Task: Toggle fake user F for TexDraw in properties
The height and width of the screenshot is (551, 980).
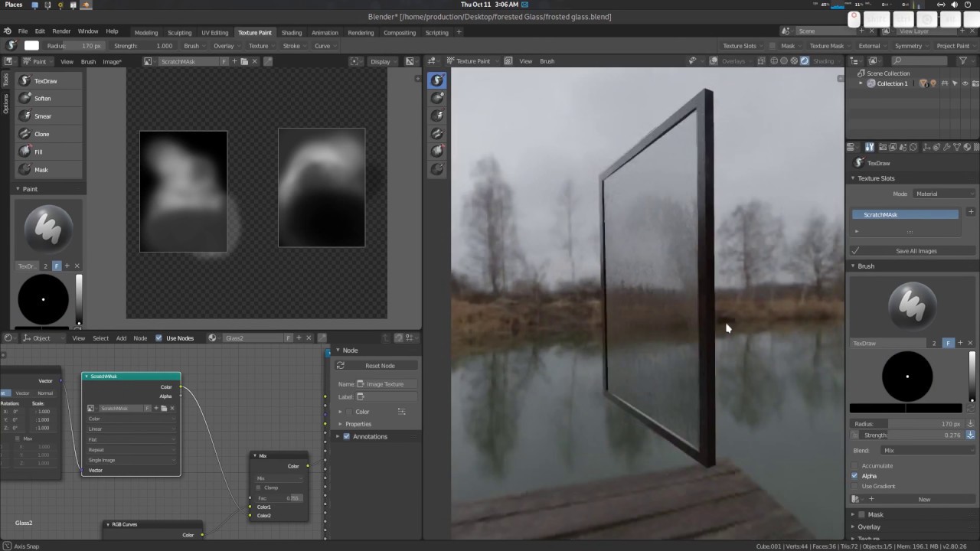Action: tap(949, 343)
